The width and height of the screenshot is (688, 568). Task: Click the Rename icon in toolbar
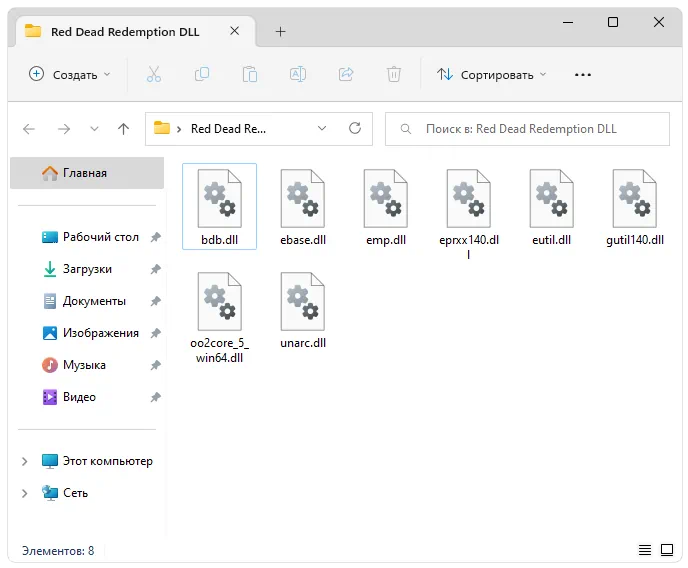click(x=297, y=75)
